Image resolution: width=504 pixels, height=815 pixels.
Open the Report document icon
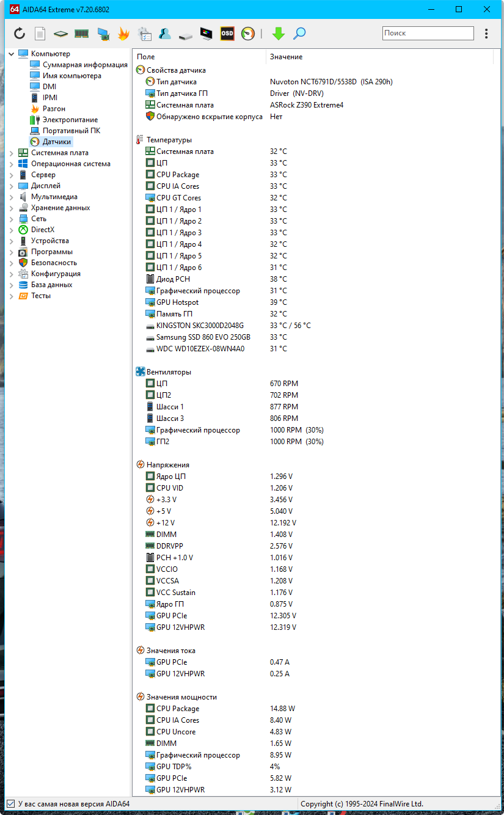tap(40, 34)
